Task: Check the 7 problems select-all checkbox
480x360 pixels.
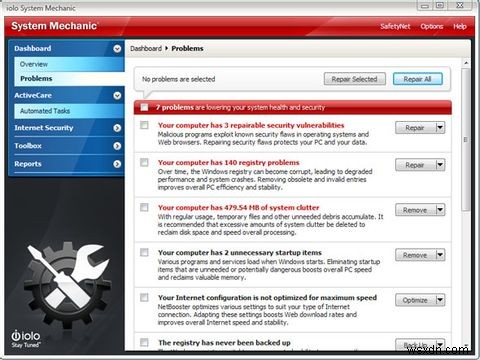Action: point(144,107)
